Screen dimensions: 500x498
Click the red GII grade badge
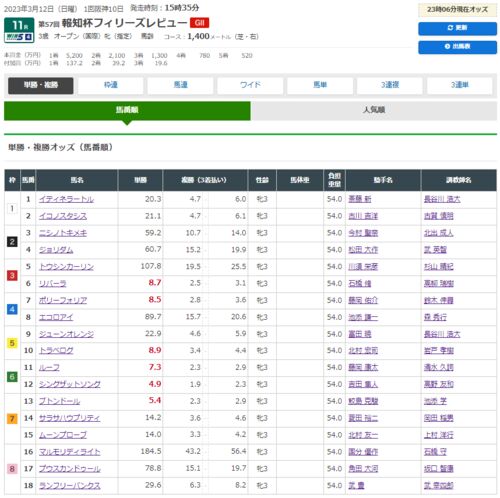pyautogui.click(x=199, y=23)
